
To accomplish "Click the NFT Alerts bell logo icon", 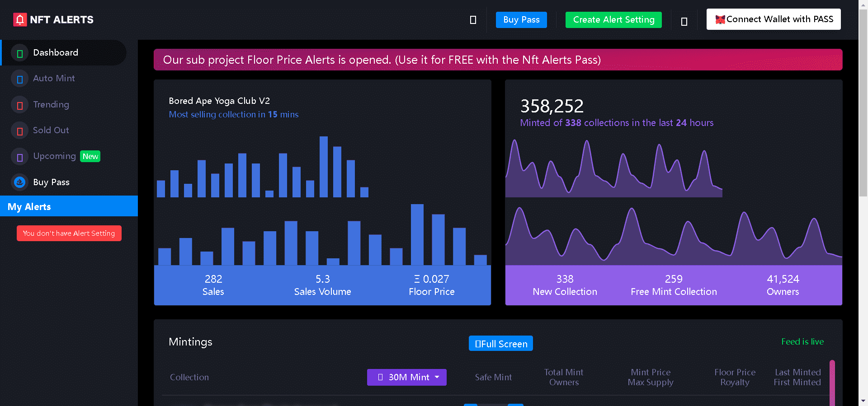I will [20, 19].
